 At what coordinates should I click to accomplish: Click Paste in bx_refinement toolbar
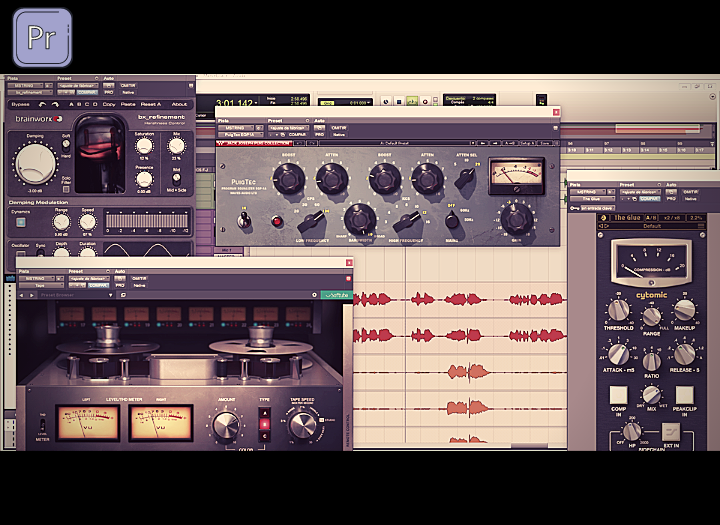point(128,105)
